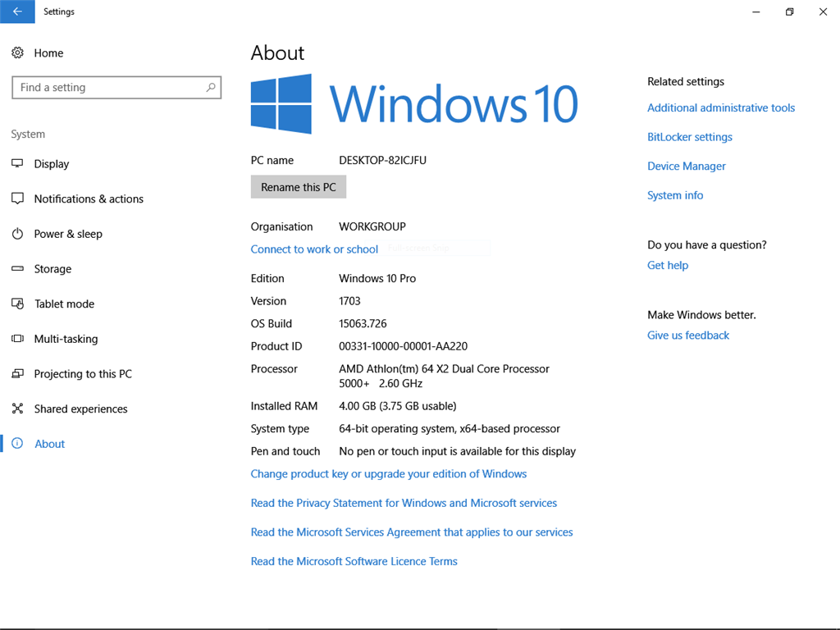Viewport: 840px width, 630px height.
Task: Open Notifications & actions settings
Action: 89,199
